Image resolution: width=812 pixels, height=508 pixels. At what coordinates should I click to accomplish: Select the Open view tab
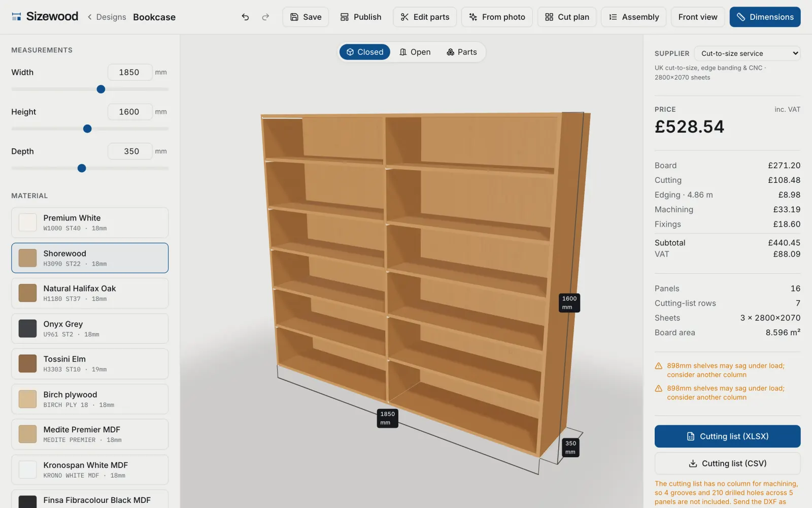[x=415, y=52]
